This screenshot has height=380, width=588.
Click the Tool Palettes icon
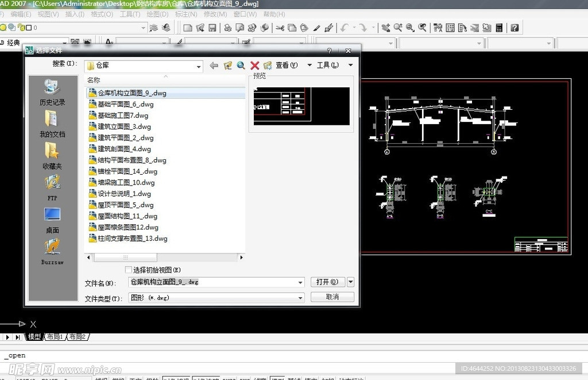[462, 28]
